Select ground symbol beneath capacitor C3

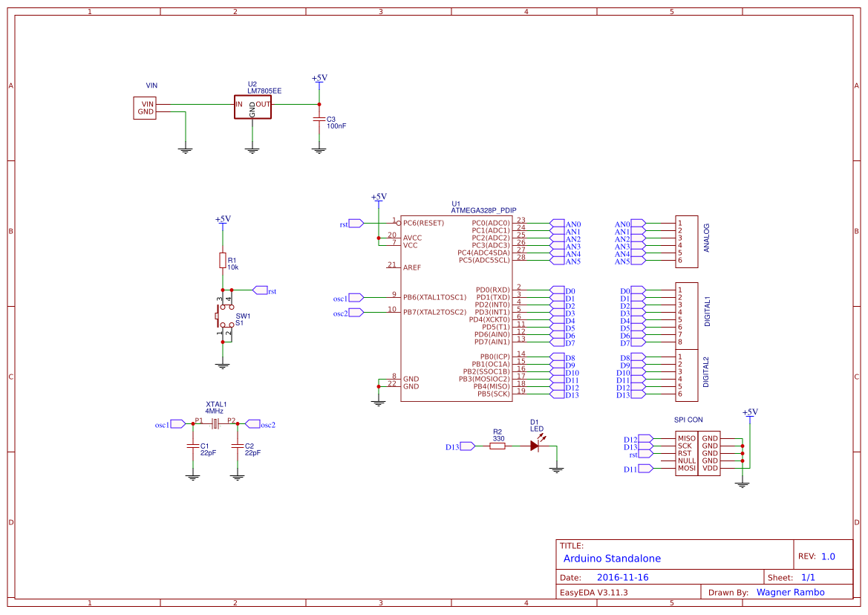(x=319, y=150)
